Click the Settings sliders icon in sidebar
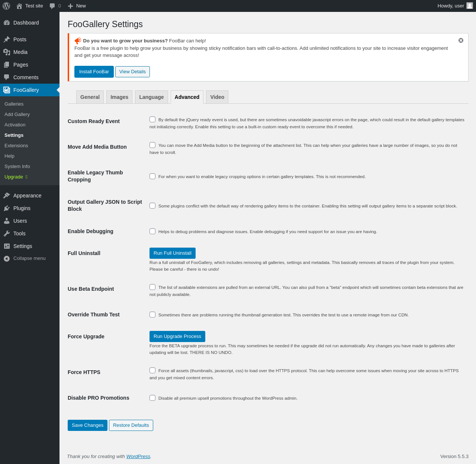This screenshot has height=464, width=476. click(7, 246)
